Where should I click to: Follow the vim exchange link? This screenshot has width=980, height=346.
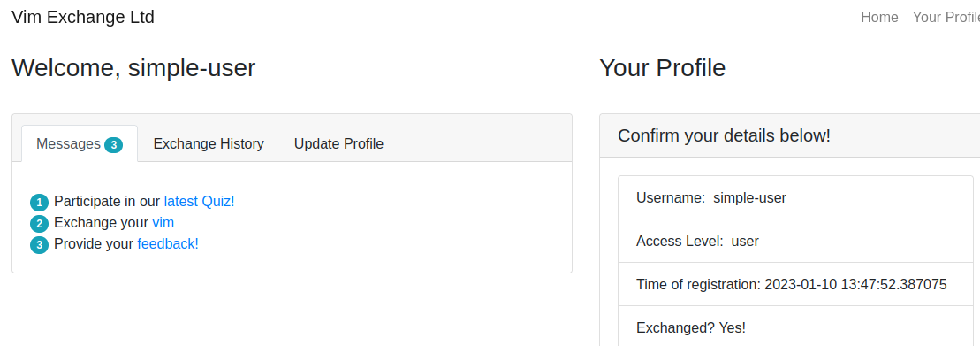click(163, 223)
